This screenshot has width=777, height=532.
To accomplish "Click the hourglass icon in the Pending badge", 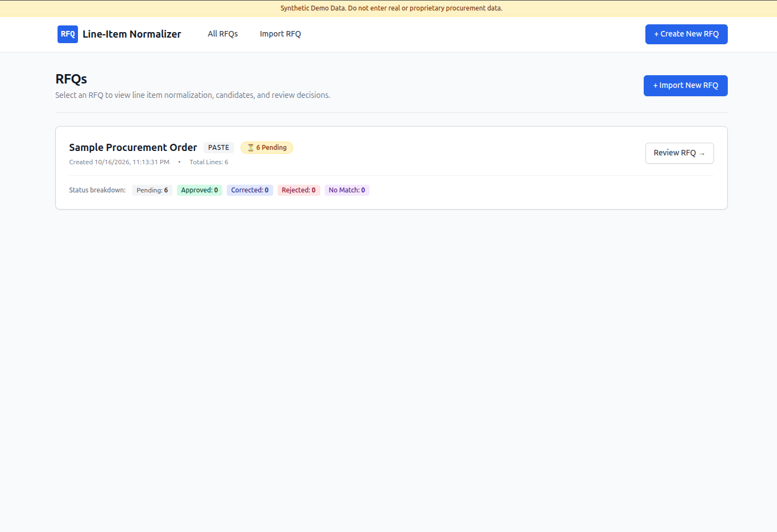I will [x=251, y=148].
